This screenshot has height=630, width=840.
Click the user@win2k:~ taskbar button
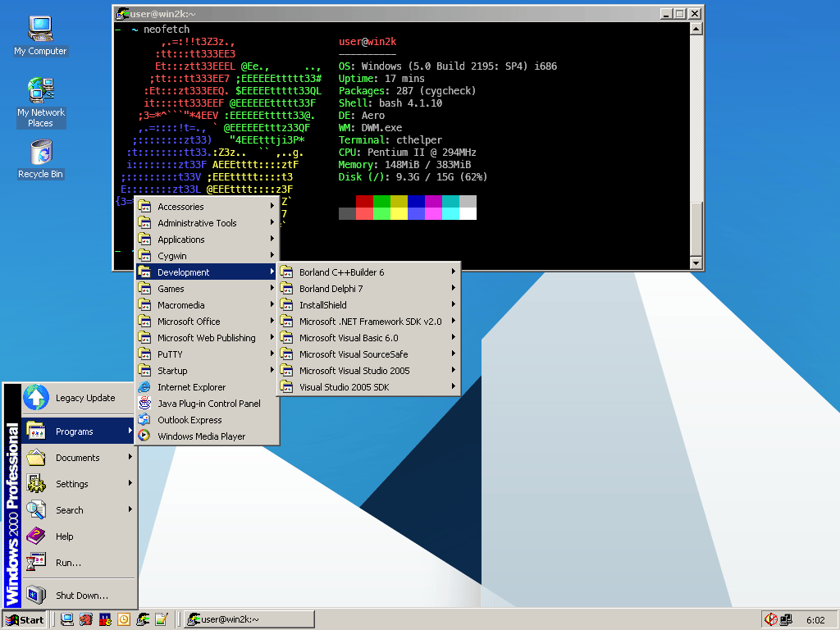click(x=249, y=620)
